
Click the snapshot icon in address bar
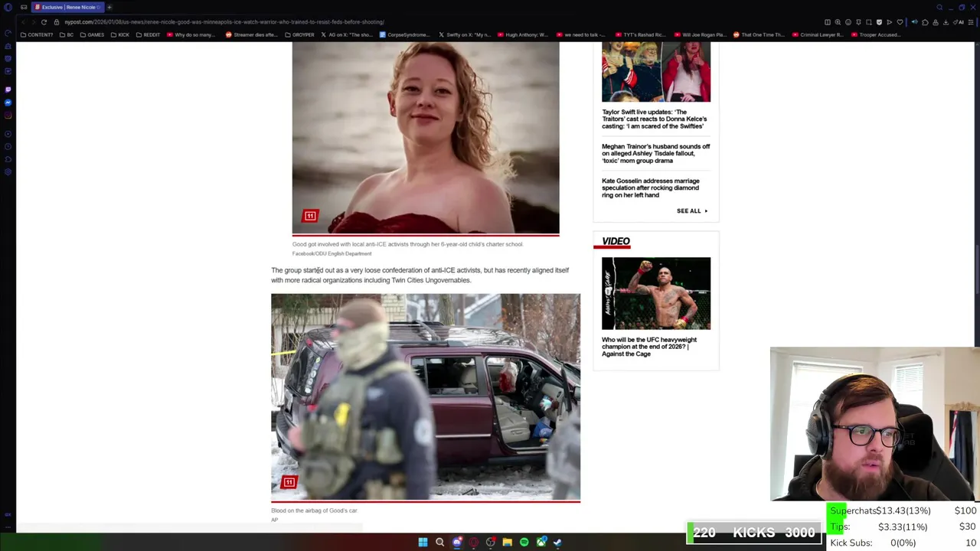[x=869, y=22]
